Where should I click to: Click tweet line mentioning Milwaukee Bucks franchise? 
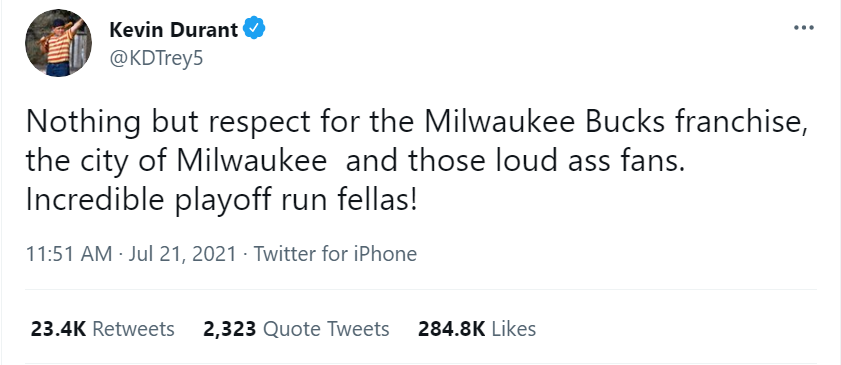416,123
